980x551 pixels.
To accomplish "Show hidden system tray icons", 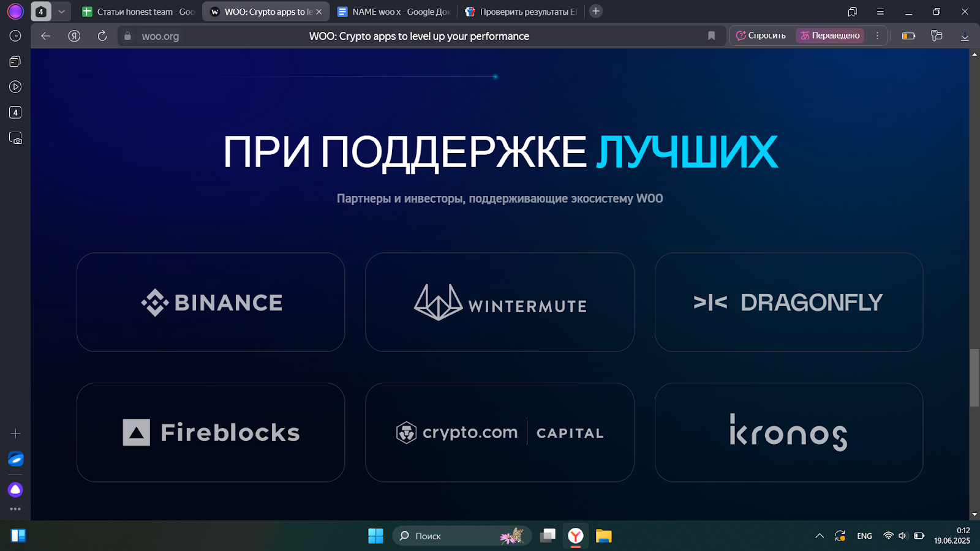I will pos(820,536).
